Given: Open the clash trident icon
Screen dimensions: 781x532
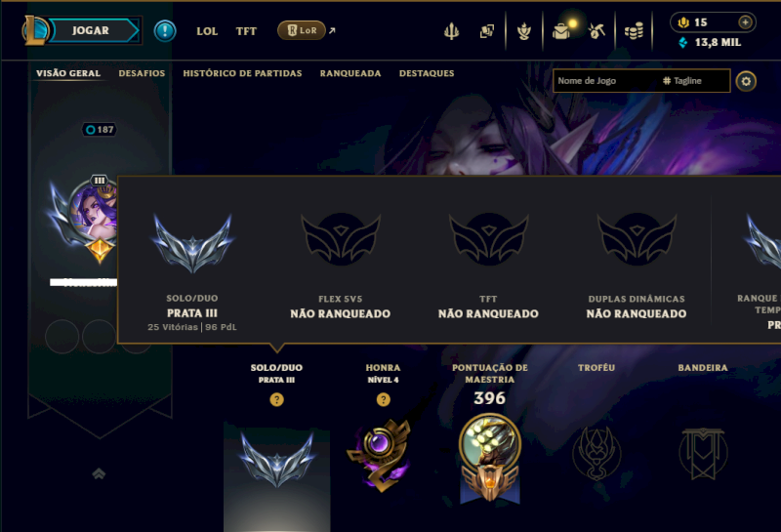Looking at the screenshot, I should pyautogui.click(x=451, y=31).
